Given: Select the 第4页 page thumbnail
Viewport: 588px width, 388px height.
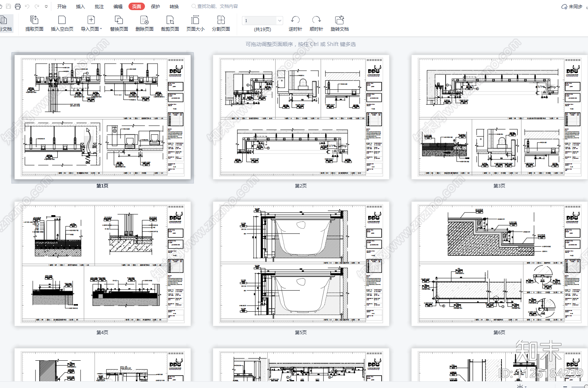Looking at the screenshot, I should click(x=103, y=264).
